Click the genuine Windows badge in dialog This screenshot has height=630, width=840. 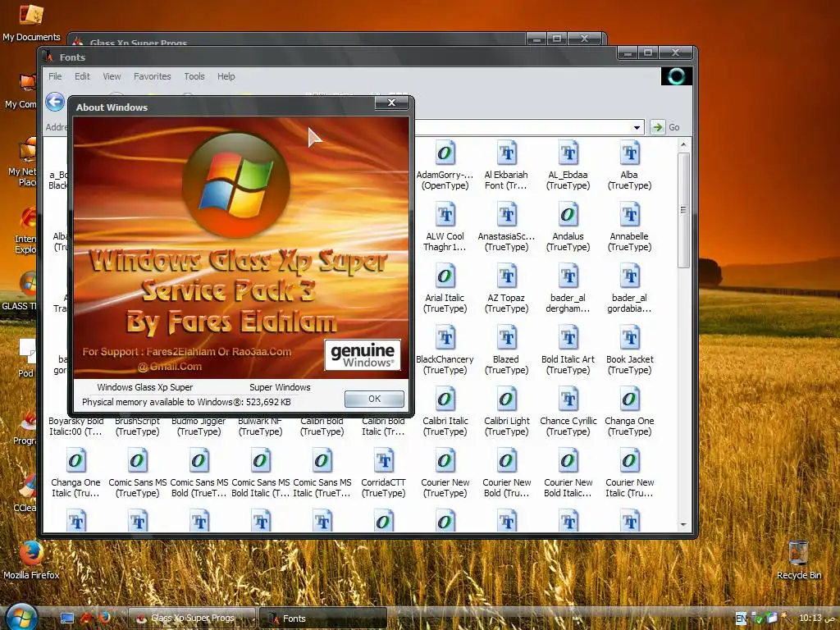pyautogui.click(x=363, y=354)
